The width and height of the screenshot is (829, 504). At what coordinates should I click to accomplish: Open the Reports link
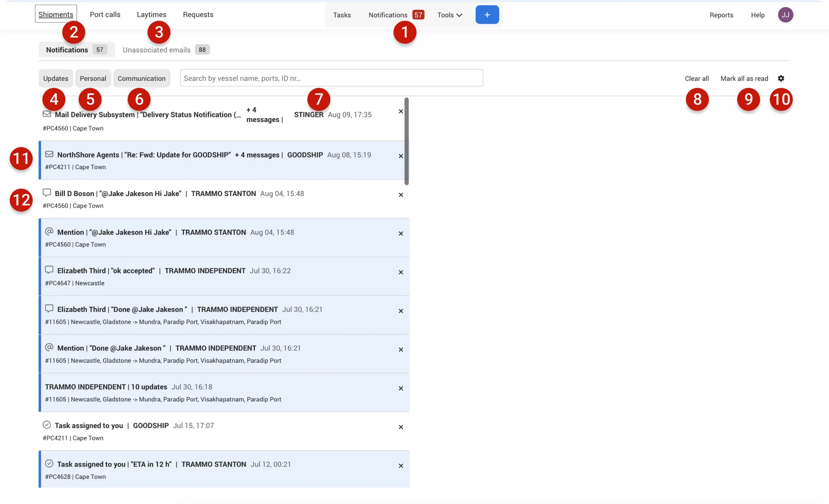click(x=721, y=15)
